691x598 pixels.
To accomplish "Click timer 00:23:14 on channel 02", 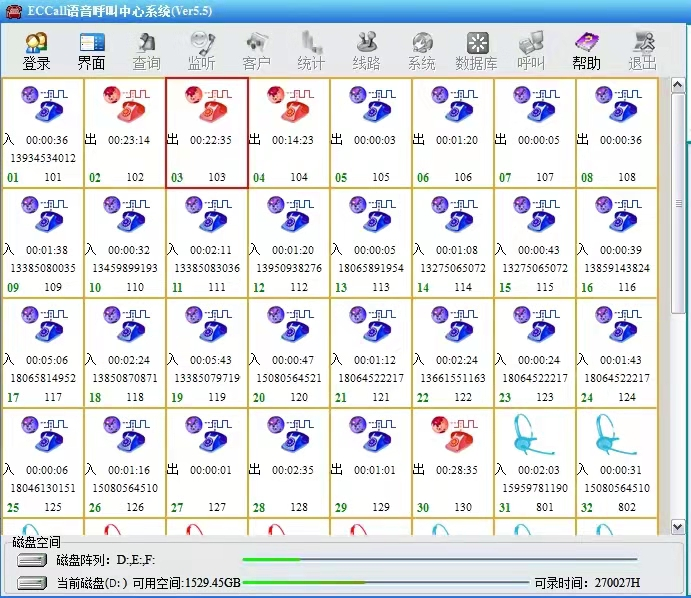I will [129, 140].
